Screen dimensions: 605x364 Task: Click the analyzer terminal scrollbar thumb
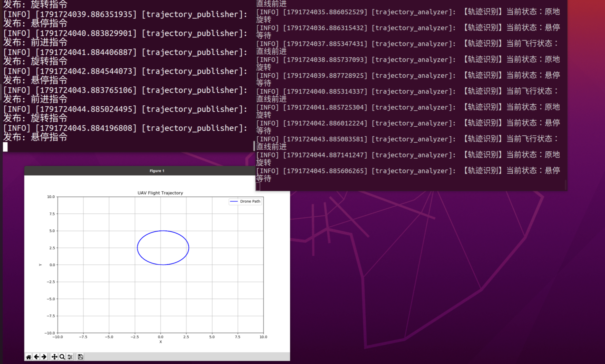point(565,185)
